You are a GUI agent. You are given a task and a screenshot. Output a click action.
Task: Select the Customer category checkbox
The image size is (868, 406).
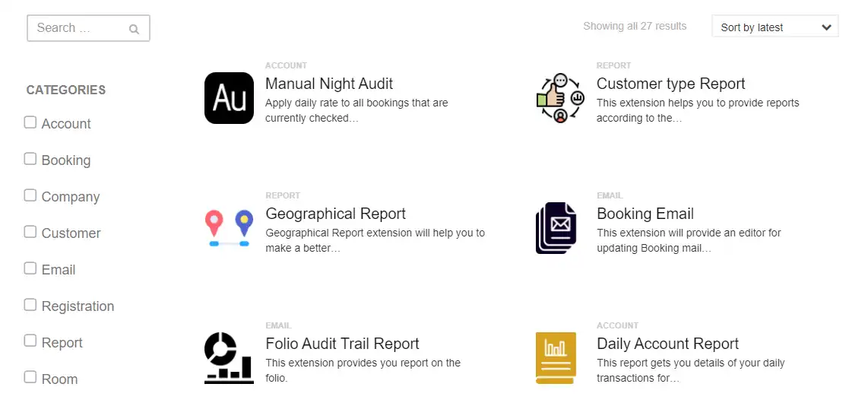click(30, 232)
